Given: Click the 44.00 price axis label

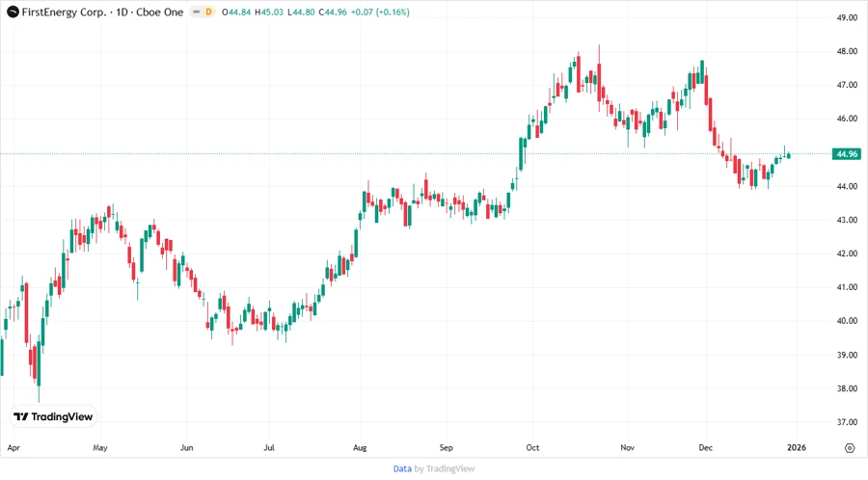Looking at the screenshot, I should 847,186.
